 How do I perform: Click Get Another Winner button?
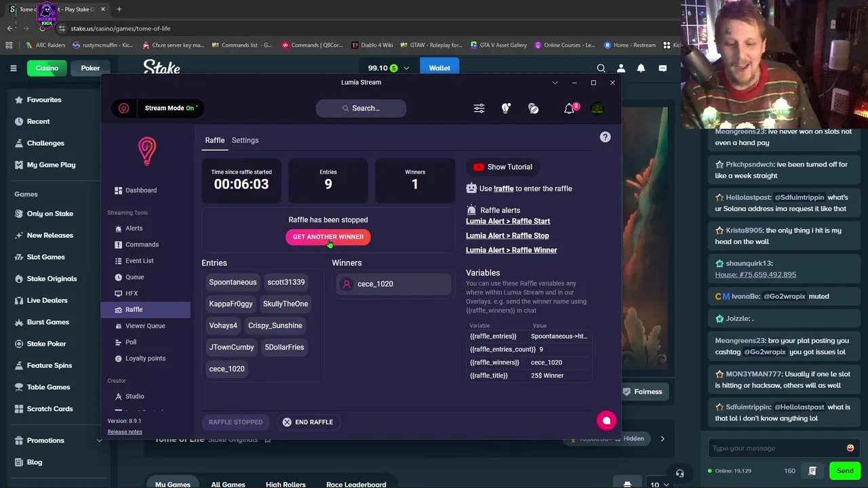coord(328,237)
